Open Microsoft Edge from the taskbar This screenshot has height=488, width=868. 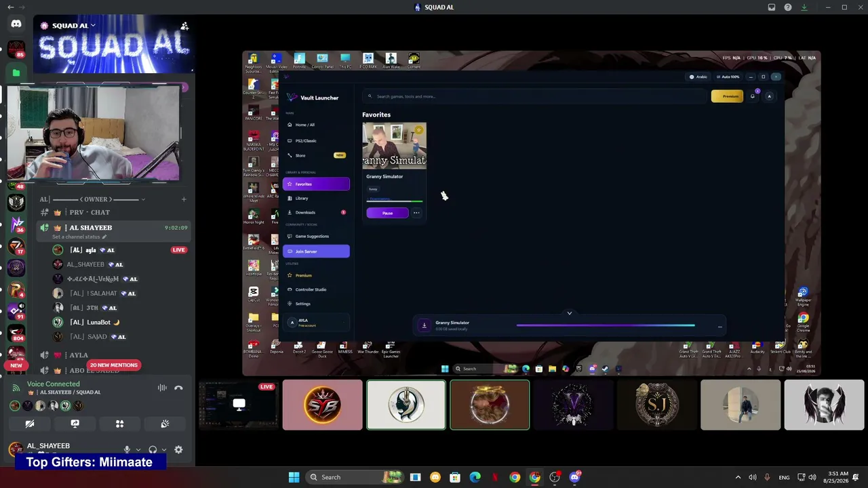475,477
